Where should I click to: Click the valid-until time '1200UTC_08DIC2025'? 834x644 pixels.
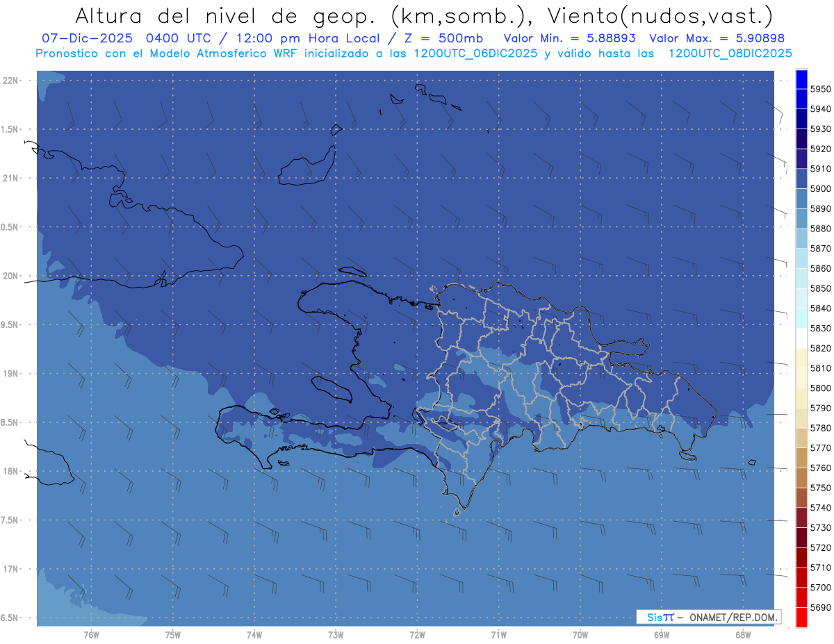point(730,53)
